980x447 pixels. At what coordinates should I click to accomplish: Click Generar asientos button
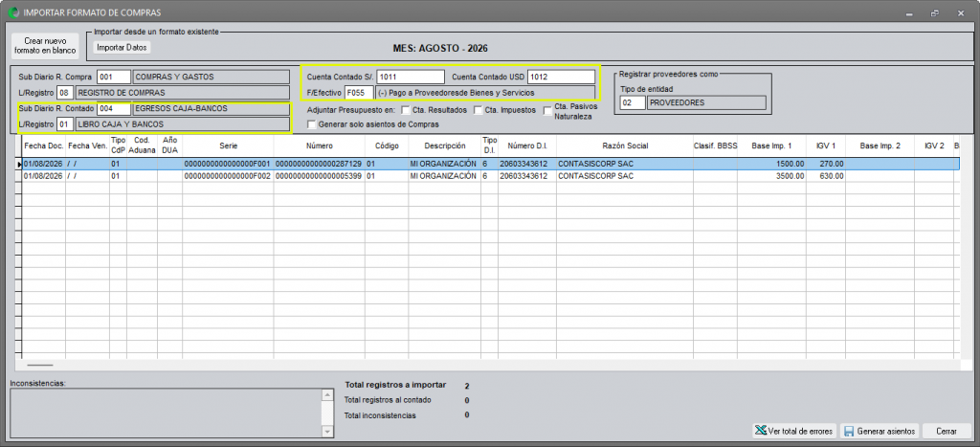(880, 432)
